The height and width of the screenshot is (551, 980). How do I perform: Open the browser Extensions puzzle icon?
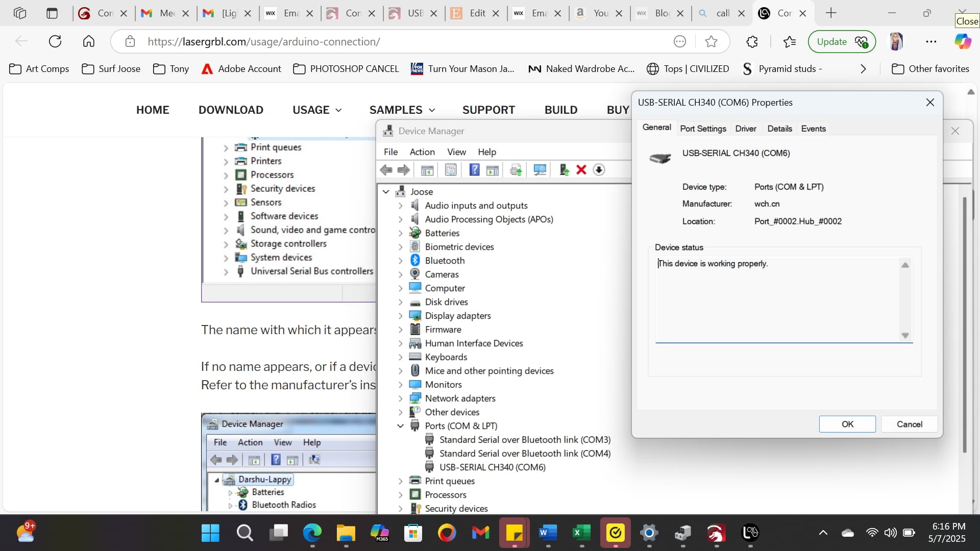click(x=752, y=41)
